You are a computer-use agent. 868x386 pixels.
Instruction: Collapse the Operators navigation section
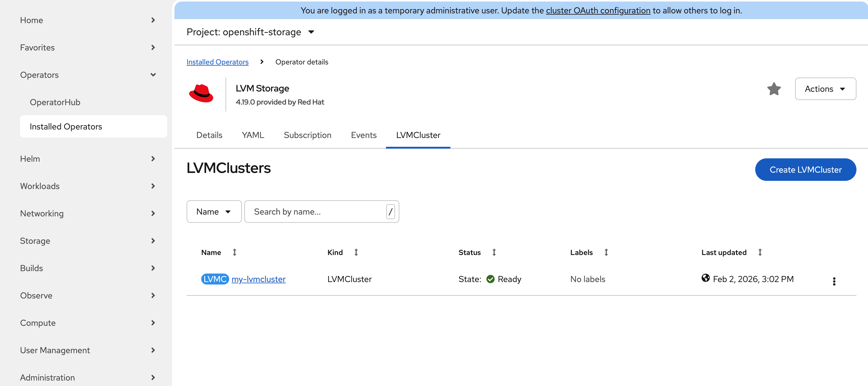tap(88, 75)
